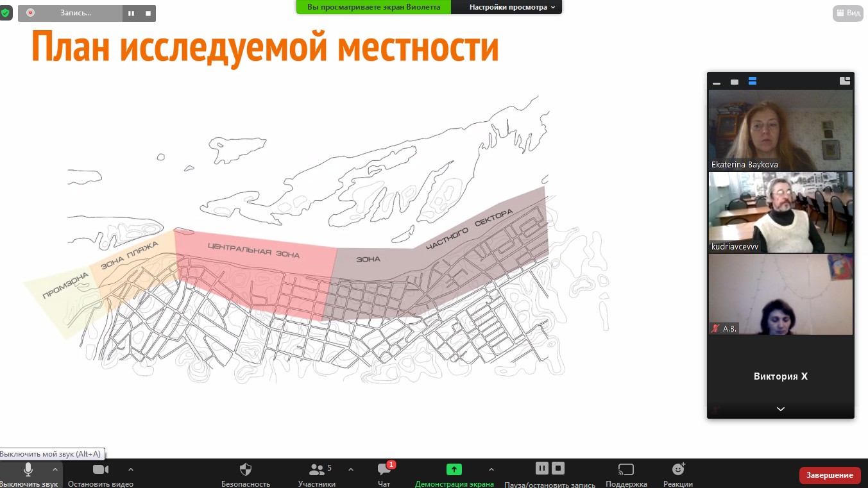The width and height of the screenshot is (868, 488).
Task: Switch video panel to blue grid view
Action: (753, 81)
